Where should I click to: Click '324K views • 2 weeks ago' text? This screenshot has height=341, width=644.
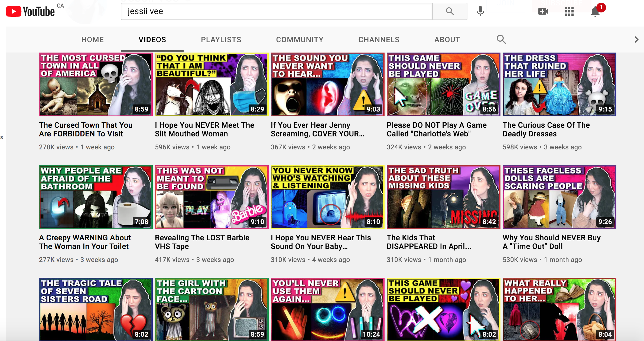click(426, 147)
